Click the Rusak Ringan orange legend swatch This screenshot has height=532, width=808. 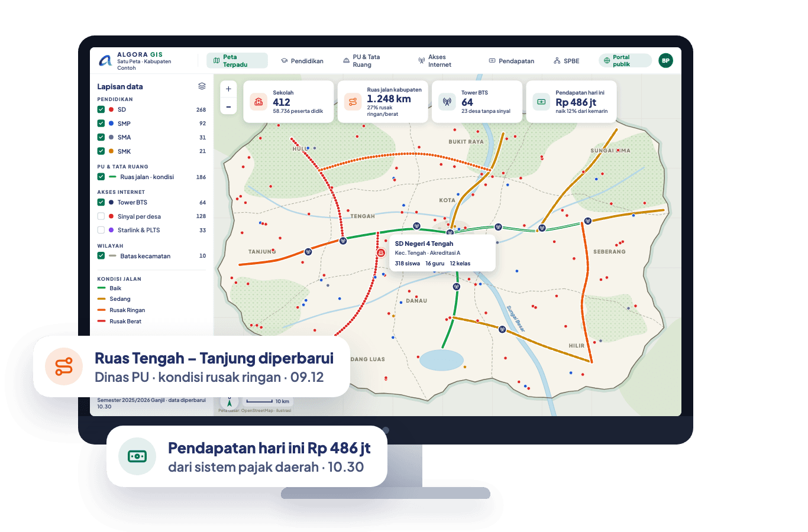point(102,310)
